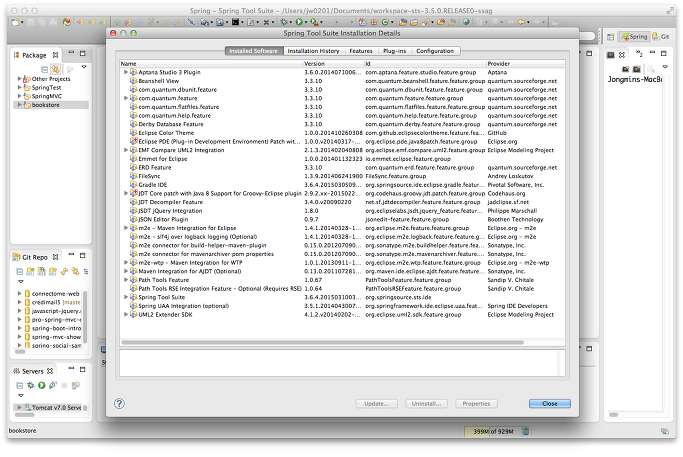
Task: Toggle Link with Editor in Package Explorer
Action: tap(55, 69)
